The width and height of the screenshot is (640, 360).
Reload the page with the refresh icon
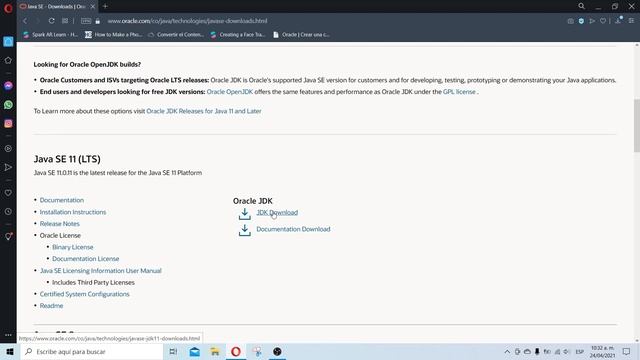click(51, 21)
